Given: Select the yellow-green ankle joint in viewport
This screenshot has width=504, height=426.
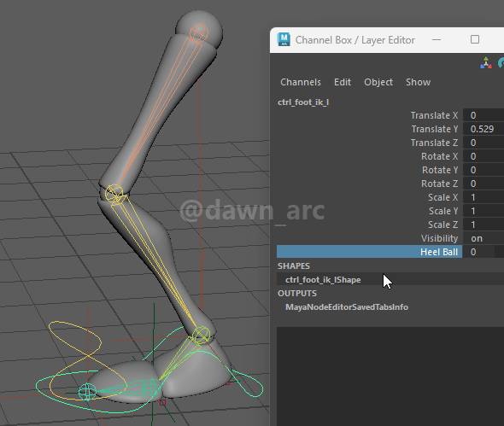Looking at the screenshot, I should (201, 336).
